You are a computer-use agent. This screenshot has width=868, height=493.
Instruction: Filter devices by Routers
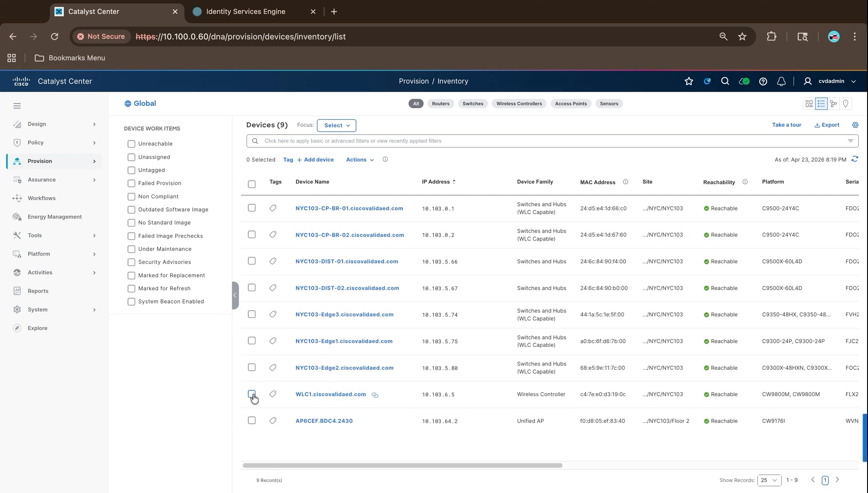tap(440, 104)
